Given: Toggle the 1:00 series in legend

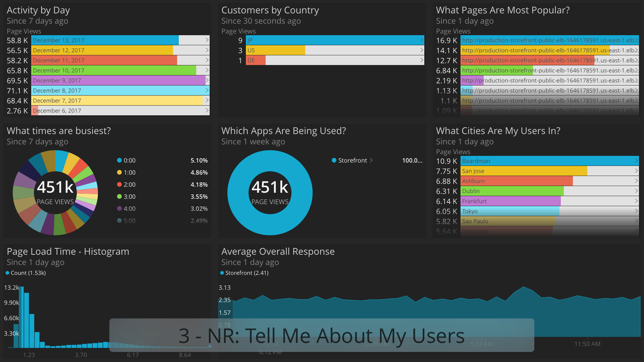Looking at the screenshot, I should pyautogui.click(x=126, y=173).
